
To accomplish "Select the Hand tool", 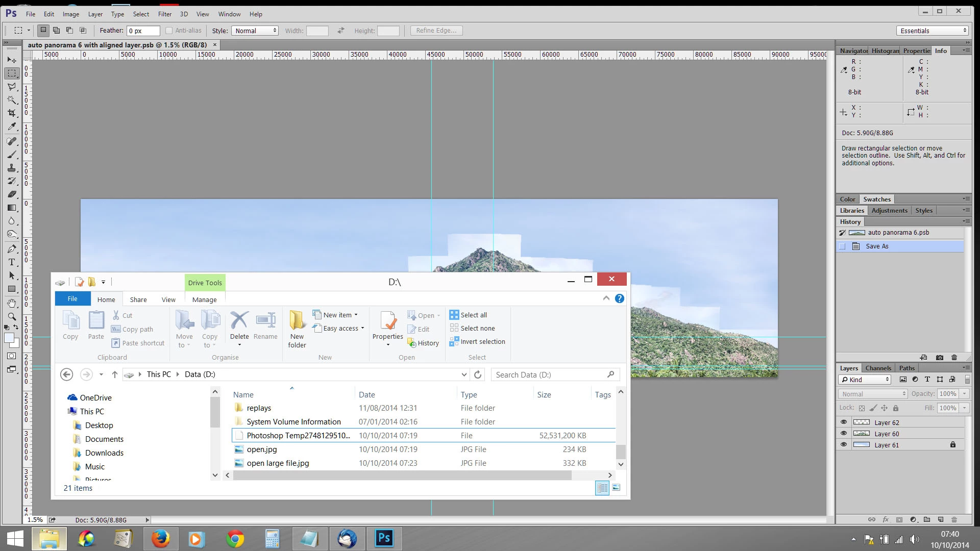I will 12,303.
